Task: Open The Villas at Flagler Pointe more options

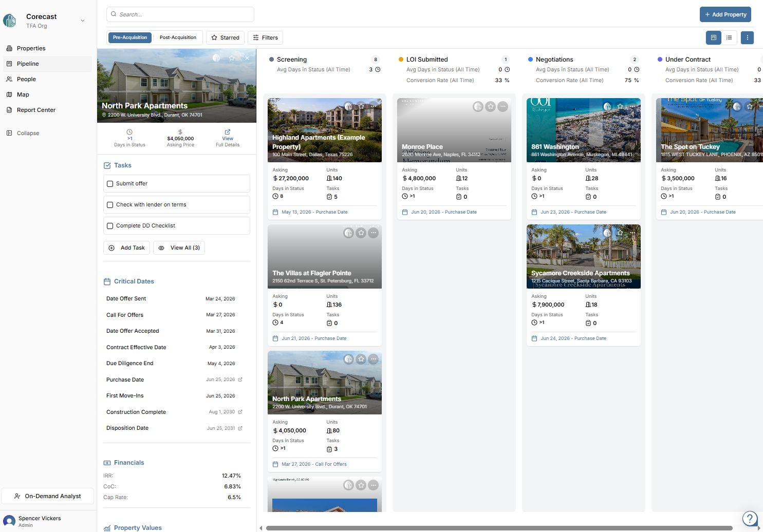Action: tap(374, 233)
